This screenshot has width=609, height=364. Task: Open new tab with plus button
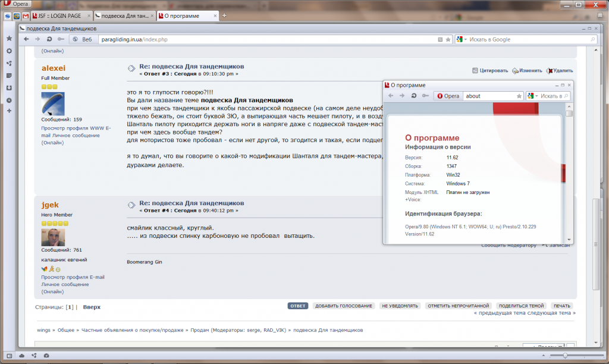pyautogui.click(x=224, y=15)
